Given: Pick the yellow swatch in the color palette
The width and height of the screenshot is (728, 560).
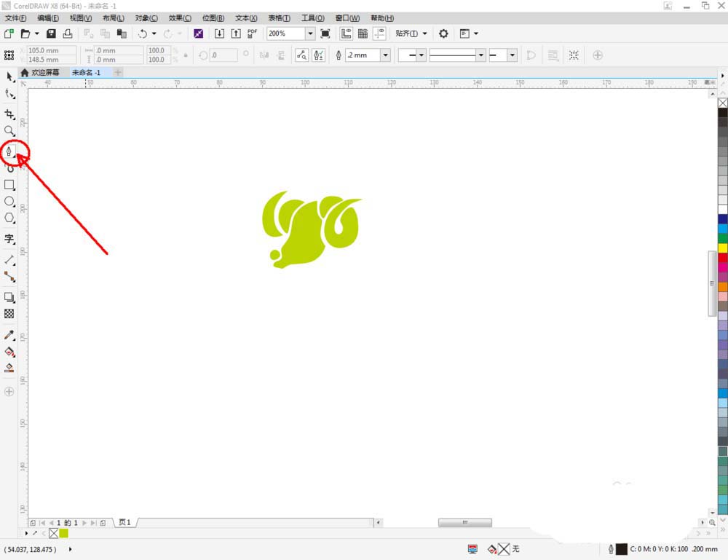Looking at the screenshot, I should (x=723, y=248).
